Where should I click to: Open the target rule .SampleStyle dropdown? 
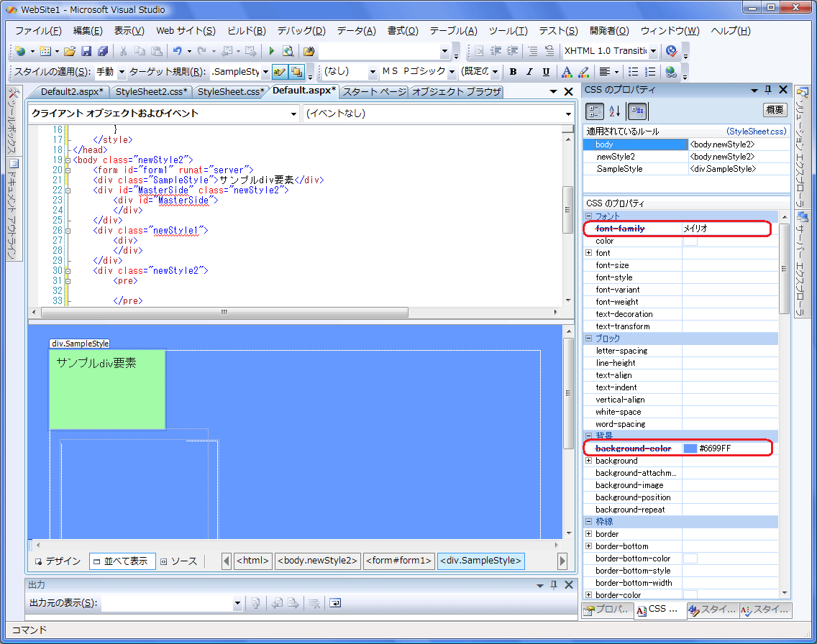tap(265, 72)
